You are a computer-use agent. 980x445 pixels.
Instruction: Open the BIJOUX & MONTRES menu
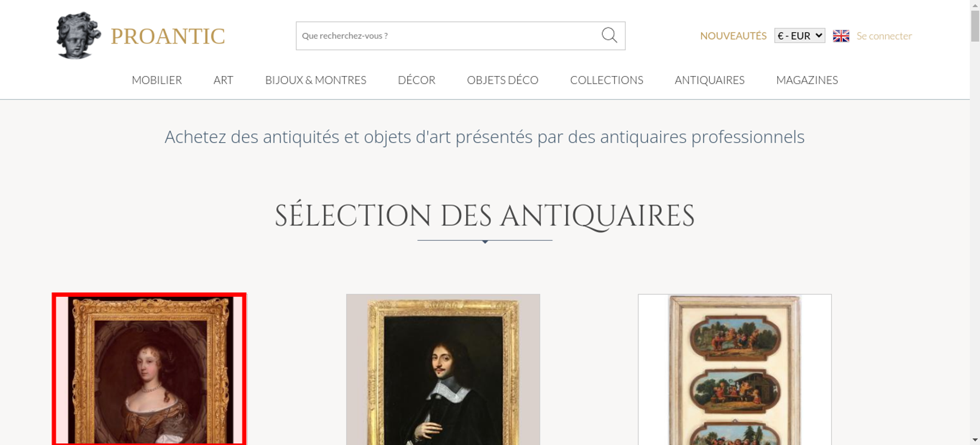click(316, 80)
